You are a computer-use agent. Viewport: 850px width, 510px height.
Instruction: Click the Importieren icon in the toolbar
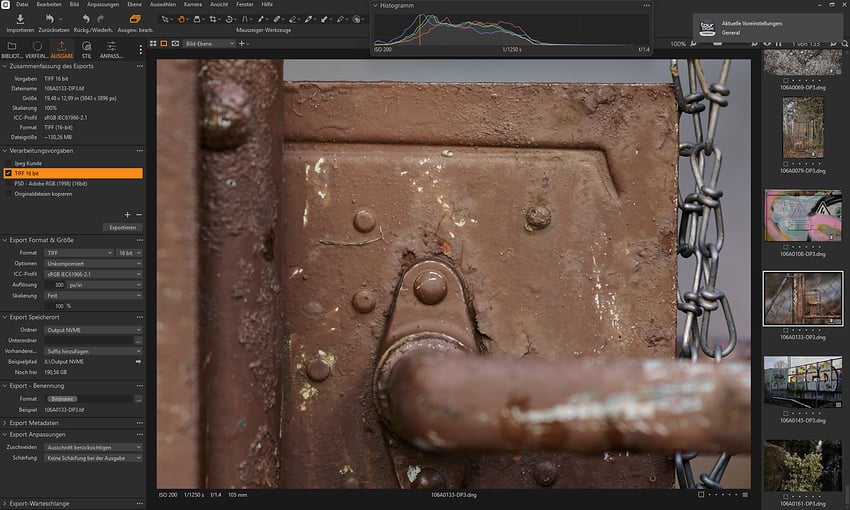click(x=20, y=19)
